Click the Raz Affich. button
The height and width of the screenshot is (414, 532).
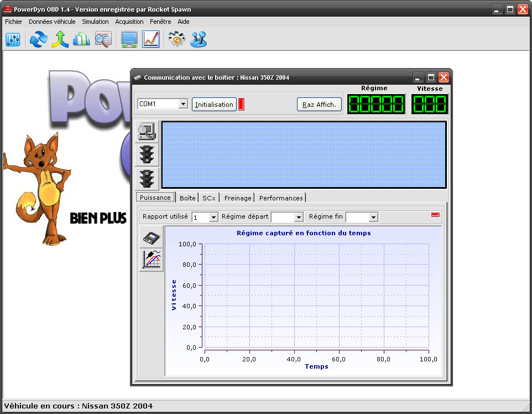319,105
